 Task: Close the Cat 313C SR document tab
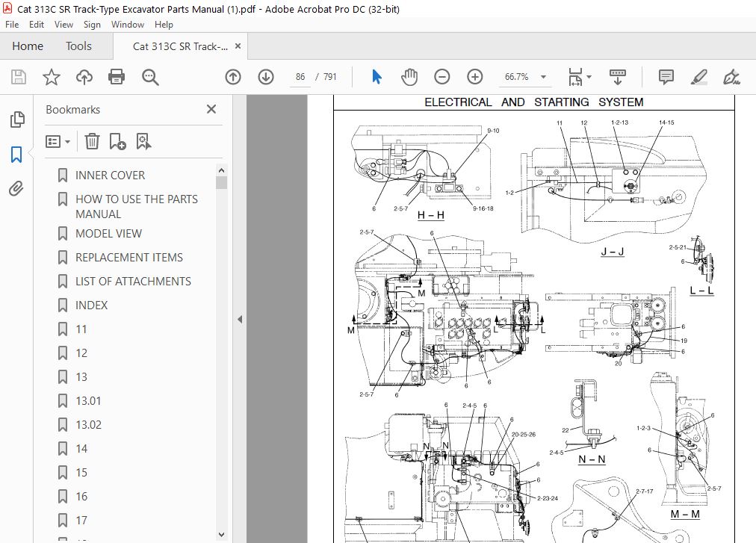[238, 46]
